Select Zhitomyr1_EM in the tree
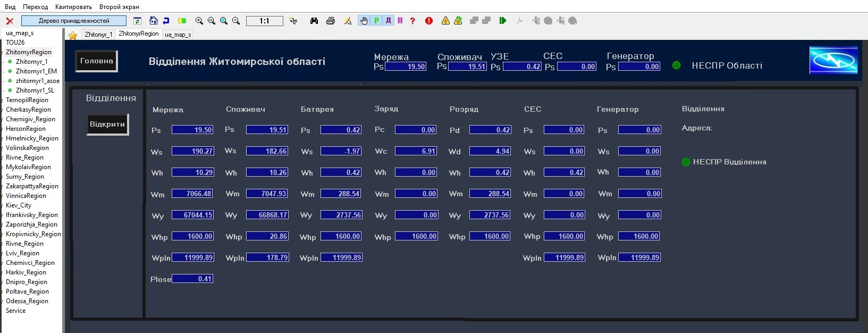The image size is (868, 333). tap(36, 71)
